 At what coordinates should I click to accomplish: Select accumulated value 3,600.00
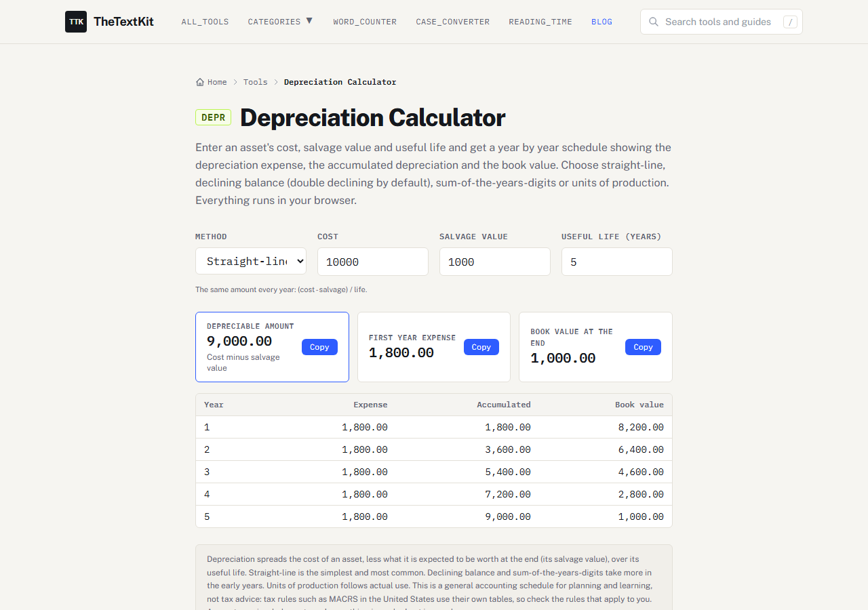pyautogui.click(x=508, y=449)
